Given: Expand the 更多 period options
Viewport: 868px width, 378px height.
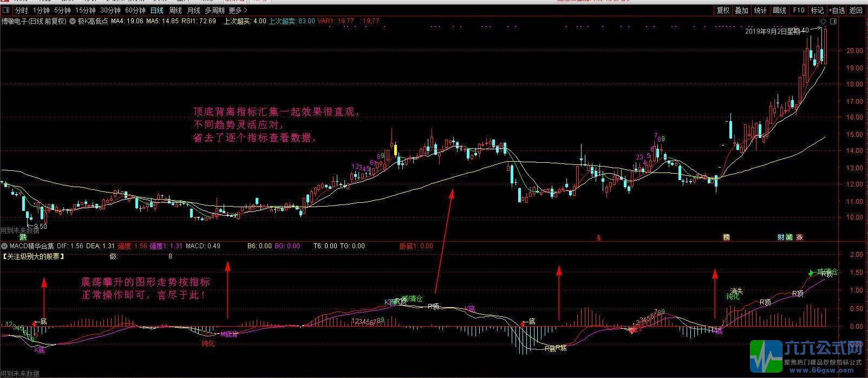Looking at the screenshot, I should [238, 10].
